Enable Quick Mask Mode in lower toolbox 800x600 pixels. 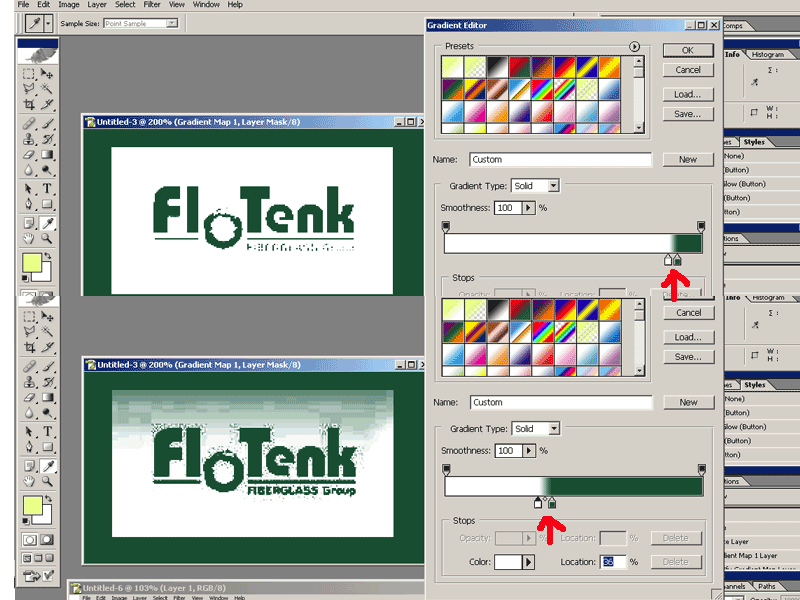tap(46, 540)
